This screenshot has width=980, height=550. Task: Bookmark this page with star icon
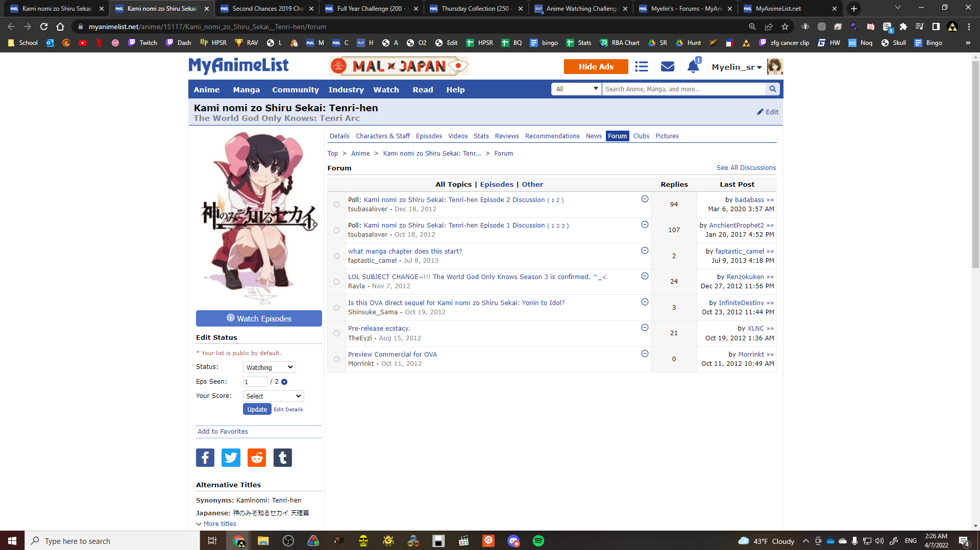coord(785,27)
